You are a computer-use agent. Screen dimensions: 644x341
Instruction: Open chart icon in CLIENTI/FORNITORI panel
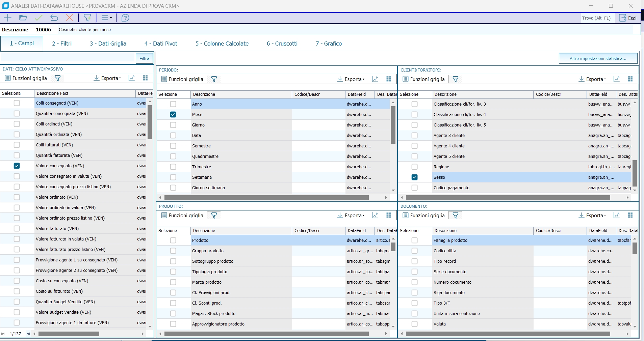click(x=616, y=79)
